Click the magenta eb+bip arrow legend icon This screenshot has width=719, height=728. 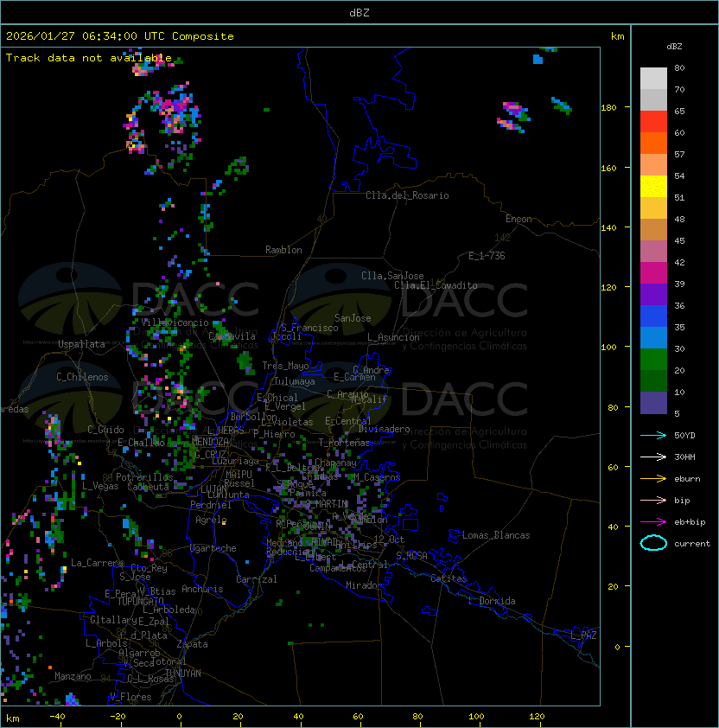coord(653,522)
